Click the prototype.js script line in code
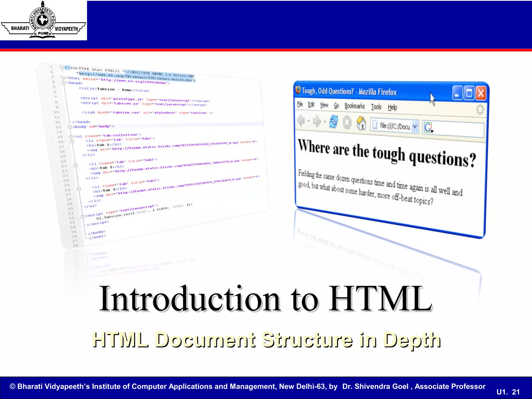The width and height of the screenshot is (532, 399). coord(145,99)
